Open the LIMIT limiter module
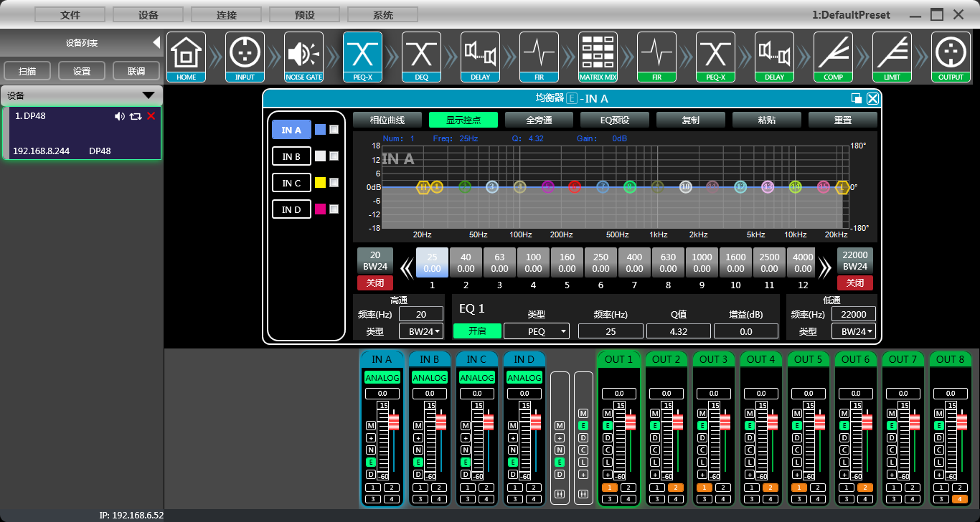The image size is (980, 522). (892, 57)
